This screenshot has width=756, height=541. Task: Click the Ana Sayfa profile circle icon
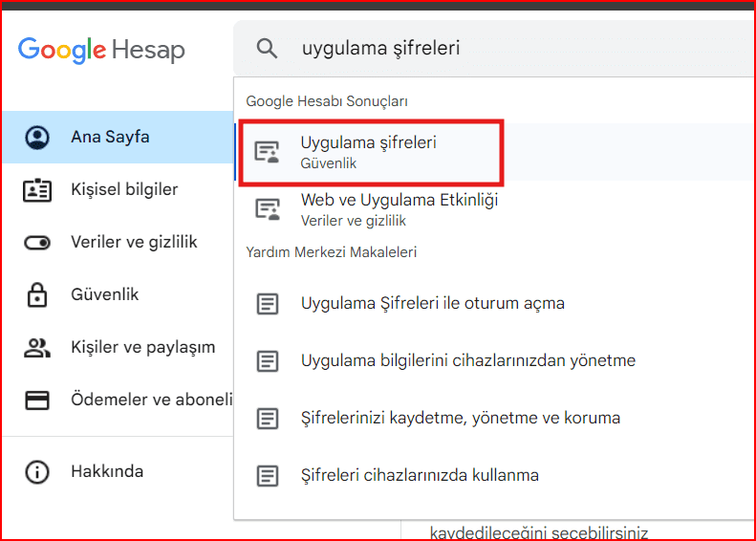coord(37,138)
